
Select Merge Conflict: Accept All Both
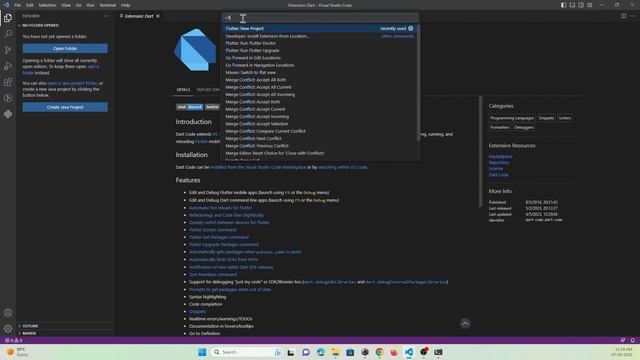click(x=320, y=80)
